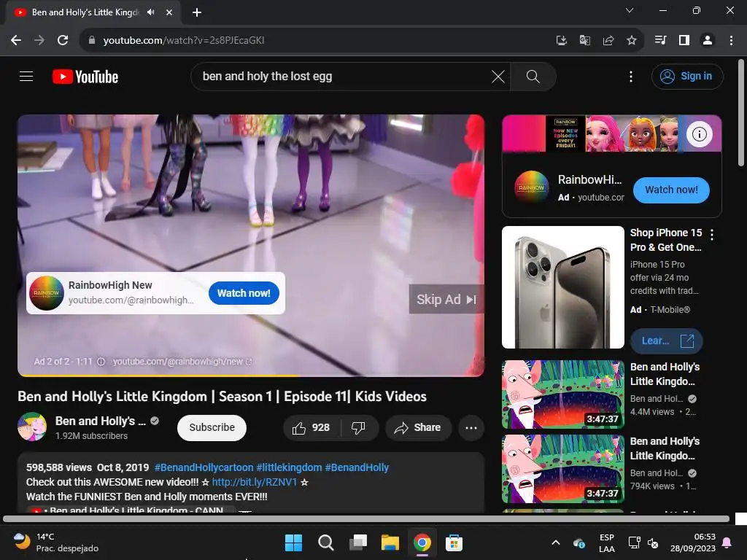Open Microsoft Store from taskbar
Screen dimensions: 747x560
(x=454, y=542)
